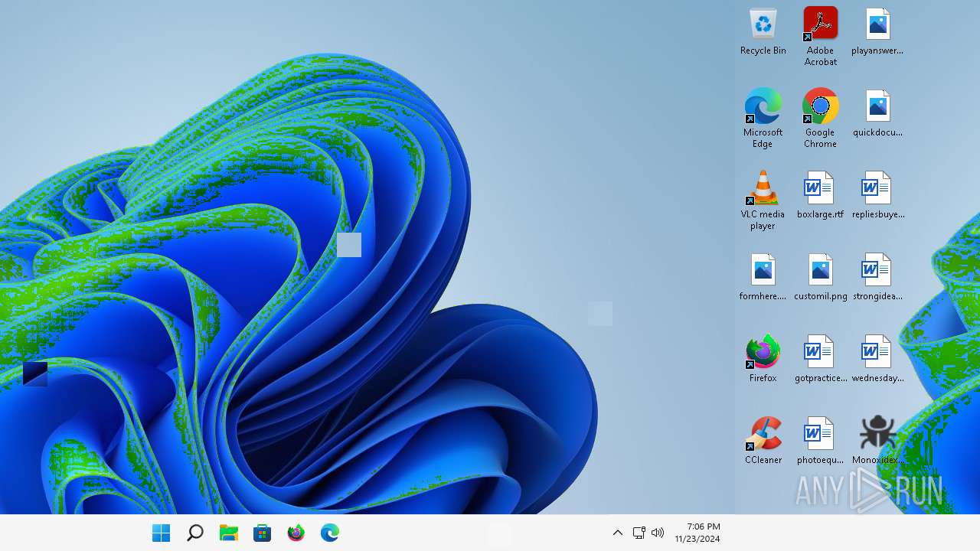Image resolution: width=980 pixels, height=551 pixels.
Task: Select the customil.png image file
Action: tap(820, 277)
